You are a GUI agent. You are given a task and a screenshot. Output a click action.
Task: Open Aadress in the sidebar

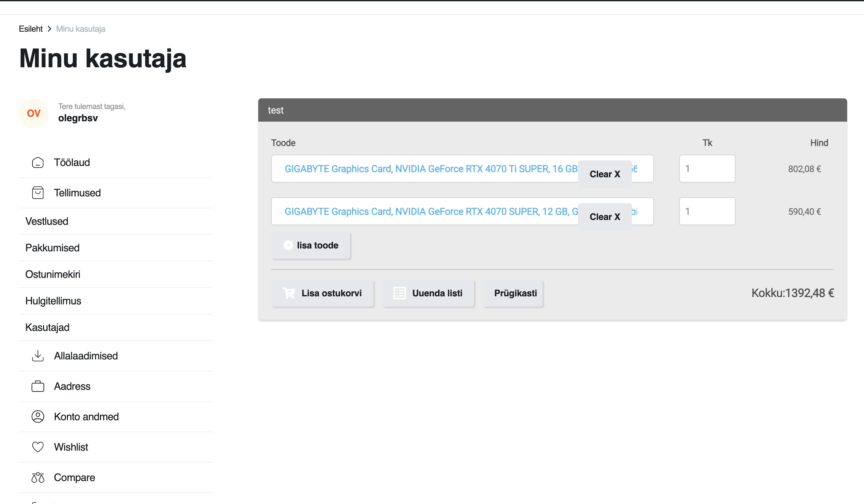click(116, 386)
